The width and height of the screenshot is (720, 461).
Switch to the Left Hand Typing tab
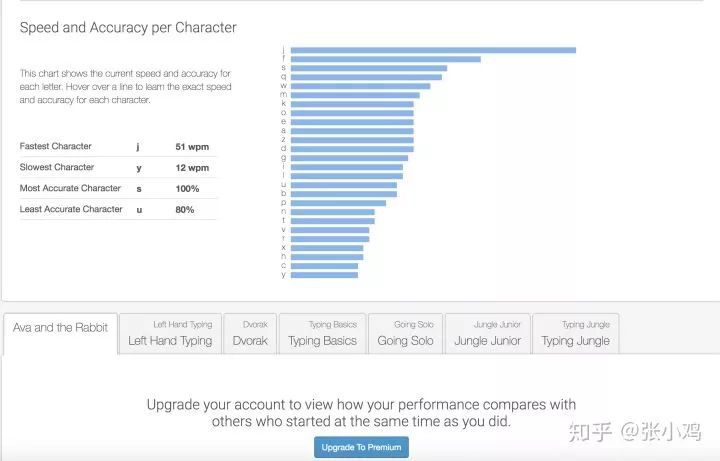[x=170, y=333]
